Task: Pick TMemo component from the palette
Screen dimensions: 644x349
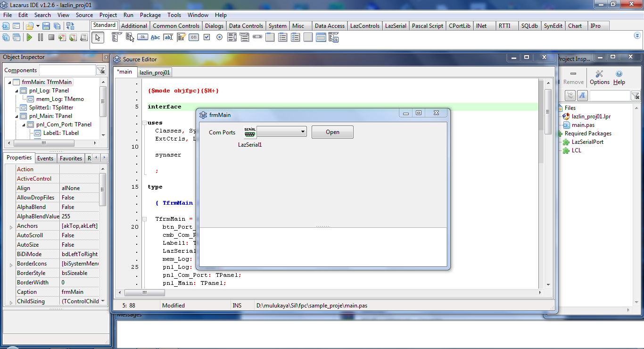Action: [181, 37]
